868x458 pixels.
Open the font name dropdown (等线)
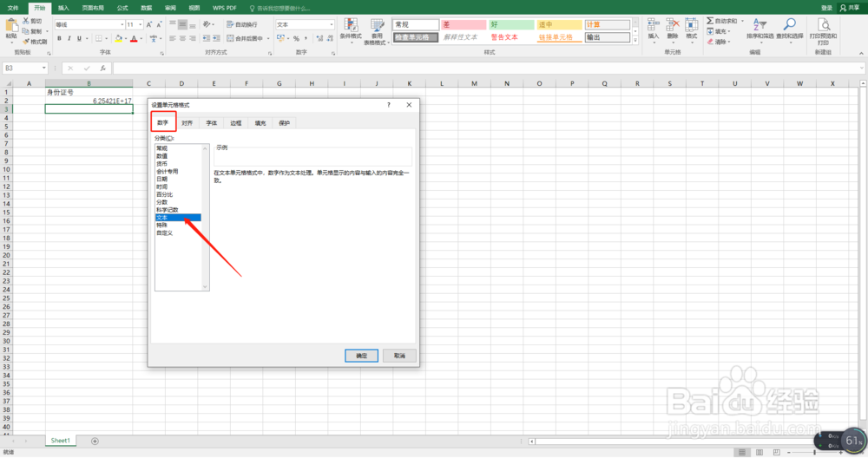point(122,24)
